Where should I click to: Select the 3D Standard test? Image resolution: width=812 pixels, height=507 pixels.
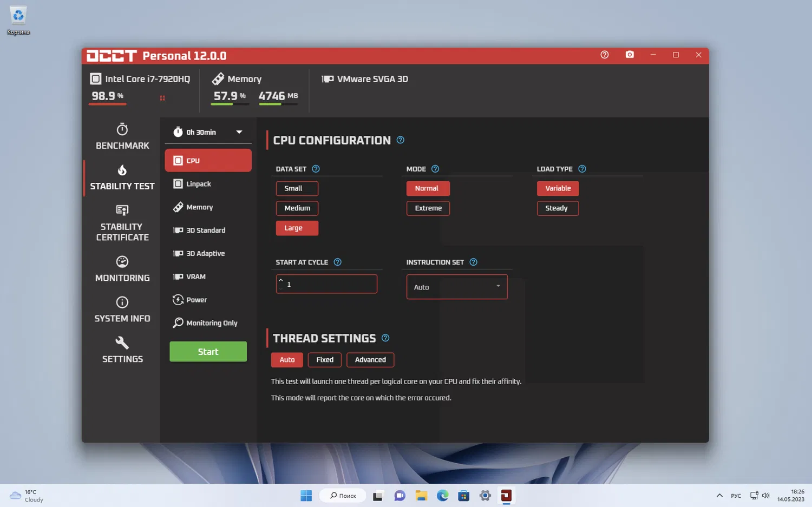point(208,231)
